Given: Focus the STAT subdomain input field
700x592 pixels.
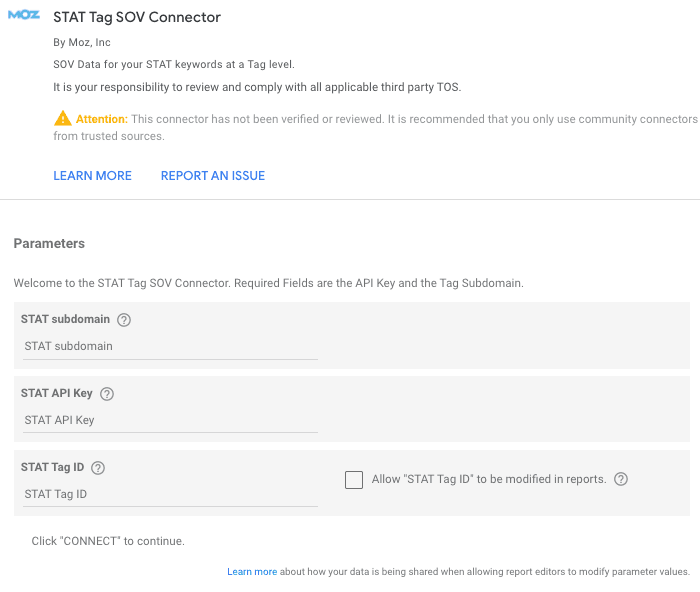Looking at the screenshot, I should click(x=169, y=347).
